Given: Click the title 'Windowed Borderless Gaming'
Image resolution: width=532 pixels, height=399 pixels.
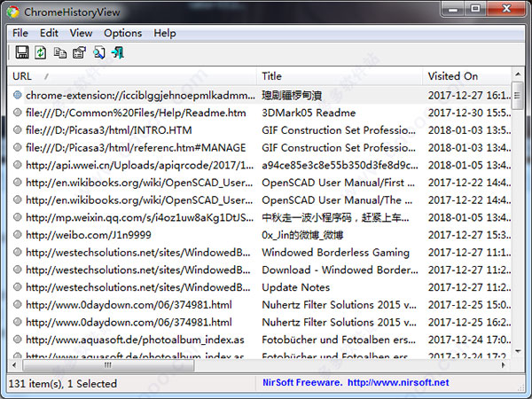Looking at the screenshot, I should point(335,253).
